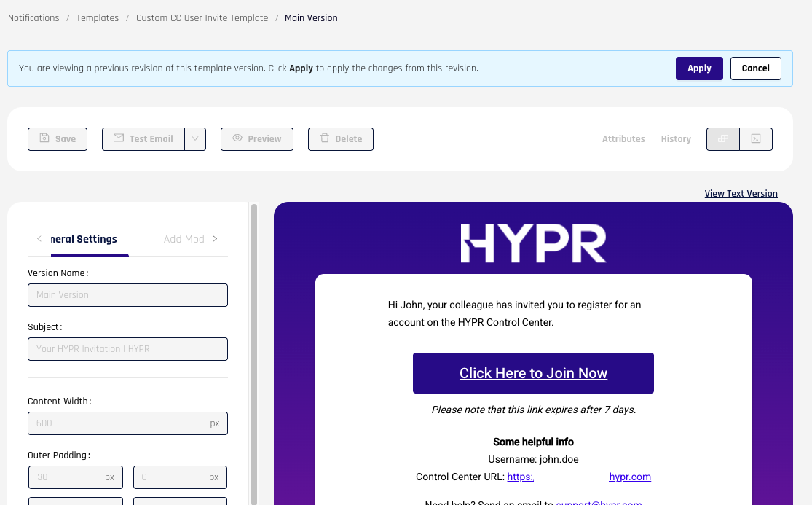Go to Templates in the breadcrumb
Viewport: 812px width, 505px height.
(x=98, y=18)
